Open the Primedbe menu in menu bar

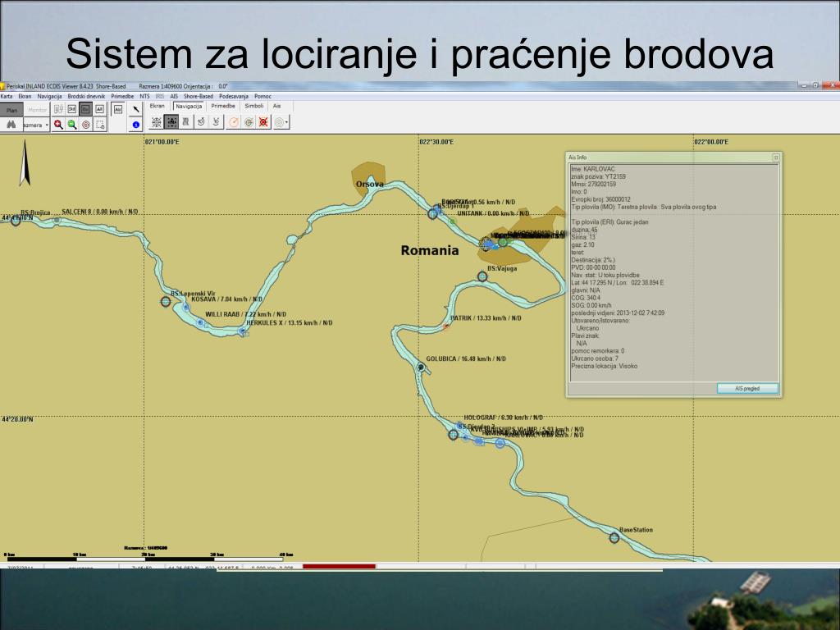[122, 97]
